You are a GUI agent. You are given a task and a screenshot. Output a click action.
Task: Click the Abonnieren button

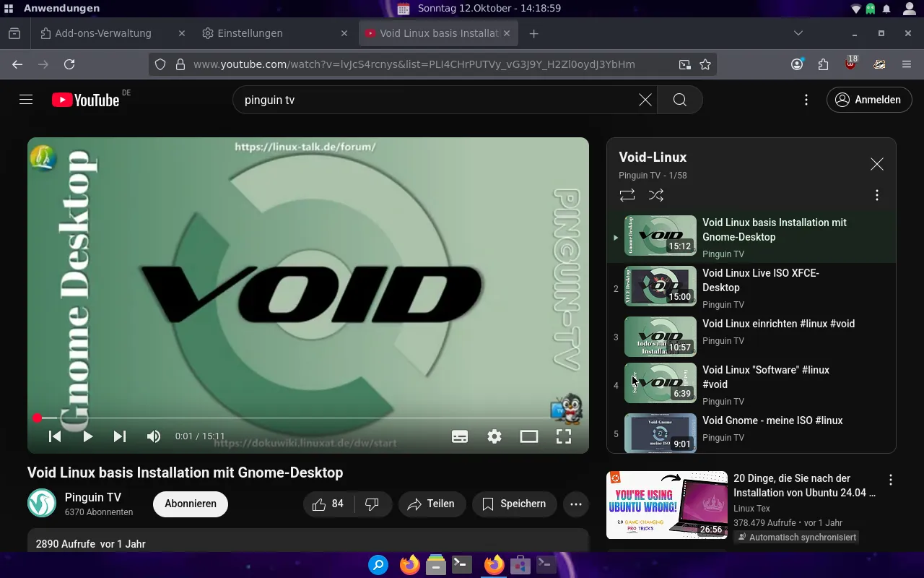coord(191,504)
